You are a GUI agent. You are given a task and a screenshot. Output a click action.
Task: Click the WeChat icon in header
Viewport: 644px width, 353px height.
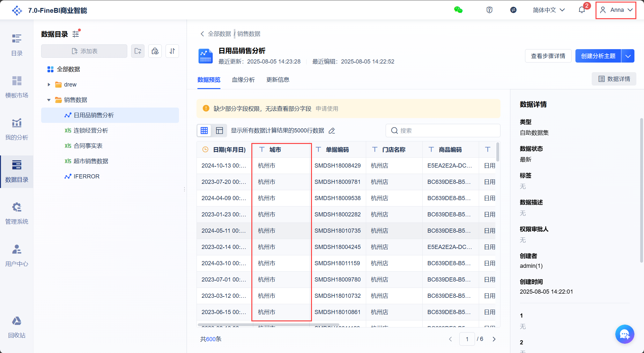458,10
